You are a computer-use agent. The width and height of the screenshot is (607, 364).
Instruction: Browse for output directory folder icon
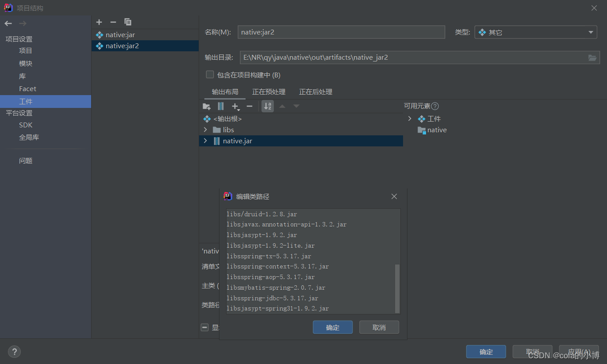[x=592, y=57]
